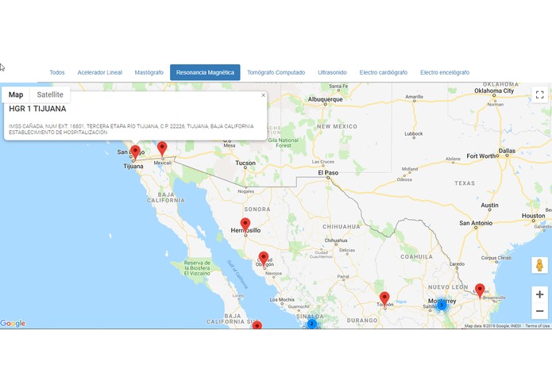Click the Mexicali red marker
The image size is (552, 392).
(x=162, y=148)
